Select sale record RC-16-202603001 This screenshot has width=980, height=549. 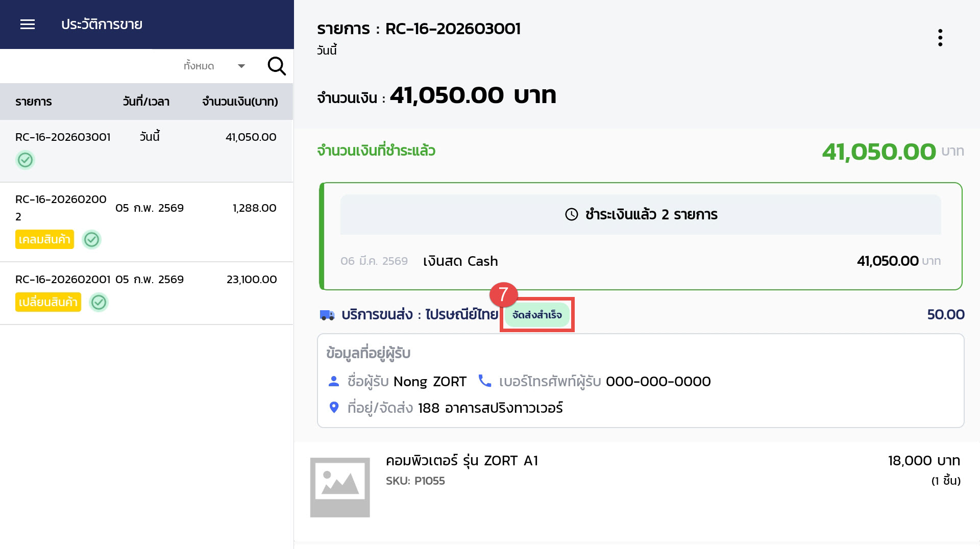click(63, 137)
